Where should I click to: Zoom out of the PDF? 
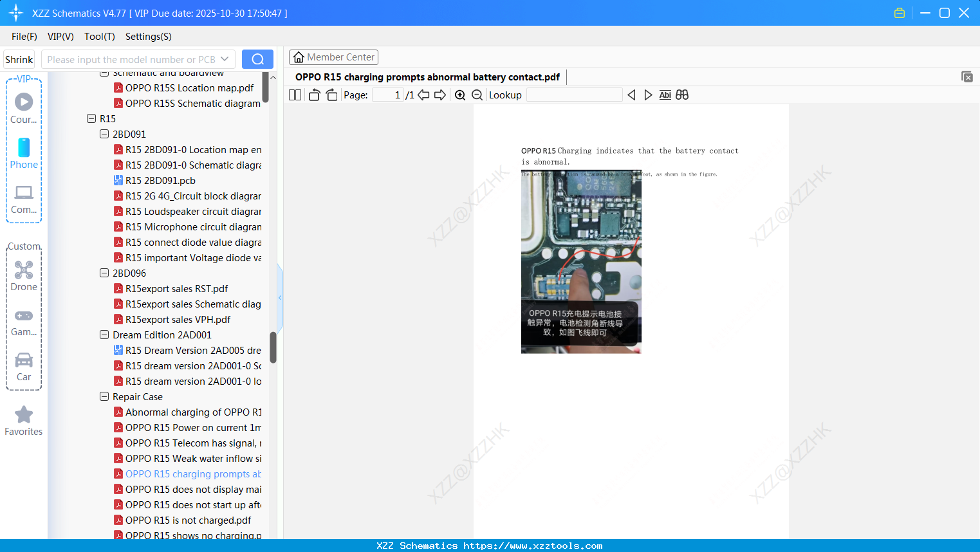tap(477, 95)
